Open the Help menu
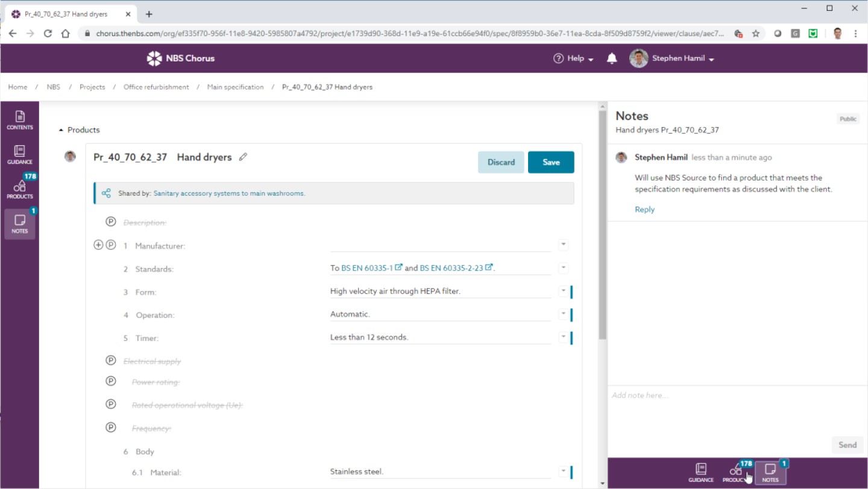Screen dimensions: 868x489 (x=573, y=58)
